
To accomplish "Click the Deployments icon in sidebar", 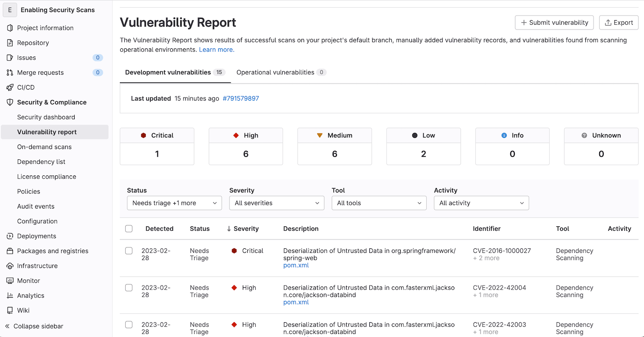I will tap(10, 236).
